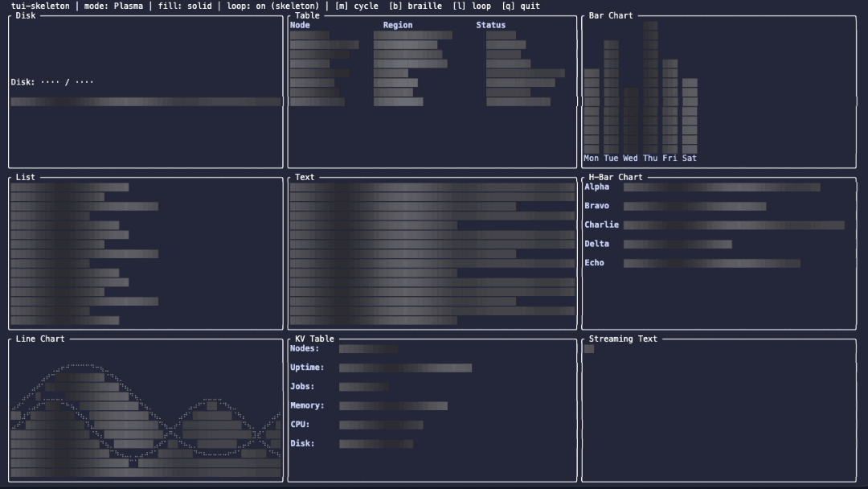This screenshot has width=868, height=489.
Task: Click the Charlie label in H-Bar Chart
Action: (x=601, y=225)
